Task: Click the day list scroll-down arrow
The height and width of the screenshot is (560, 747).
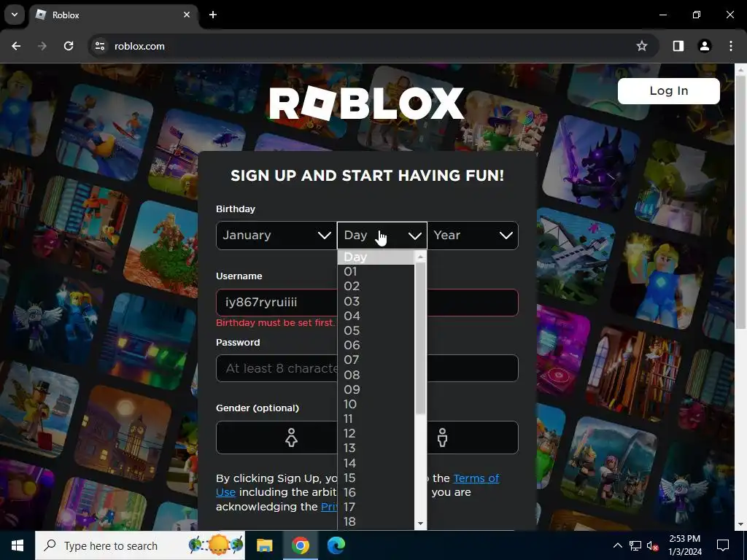Action: click(x=420, y=524)
